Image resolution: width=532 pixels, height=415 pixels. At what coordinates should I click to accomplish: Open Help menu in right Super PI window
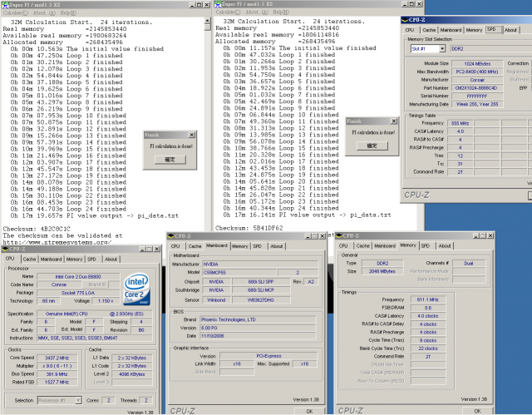(x=281, y=12)
